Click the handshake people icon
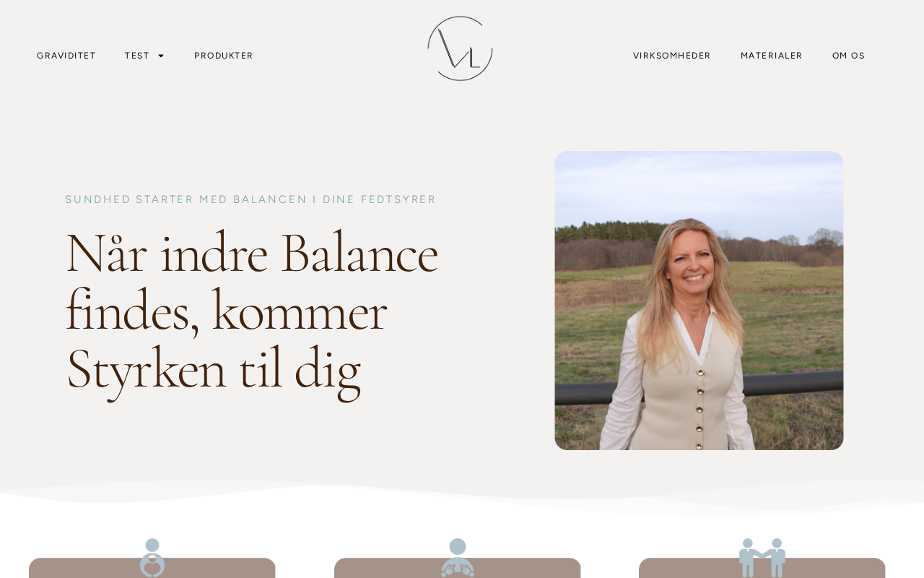The width and height of the screenshot is (924, 578). 762,557
